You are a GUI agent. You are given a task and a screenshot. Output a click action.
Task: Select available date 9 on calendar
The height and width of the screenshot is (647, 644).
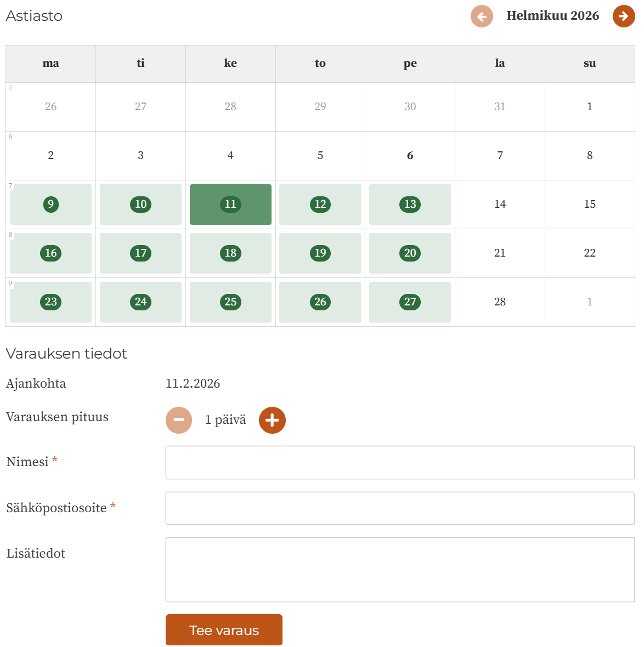click(x=50, y=205)
